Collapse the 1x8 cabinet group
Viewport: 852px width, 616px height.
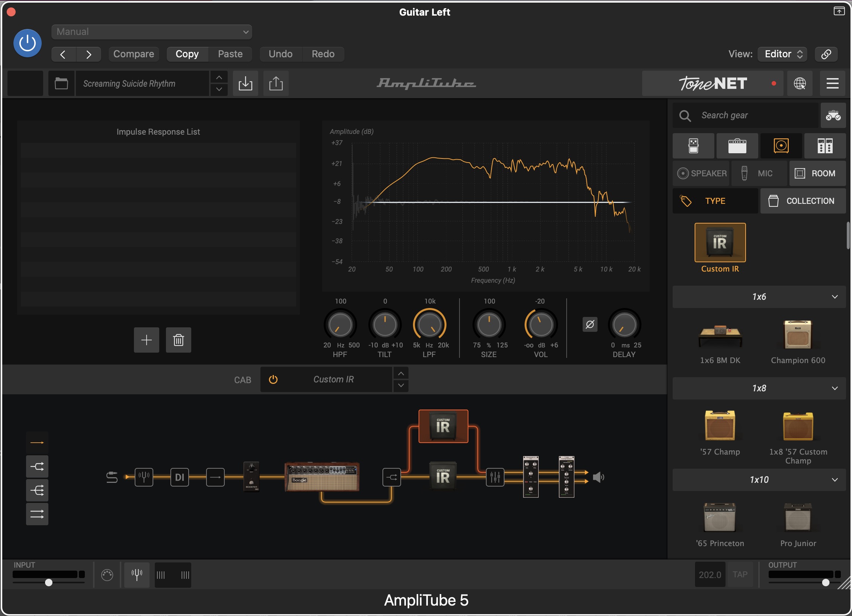point(759,388)
